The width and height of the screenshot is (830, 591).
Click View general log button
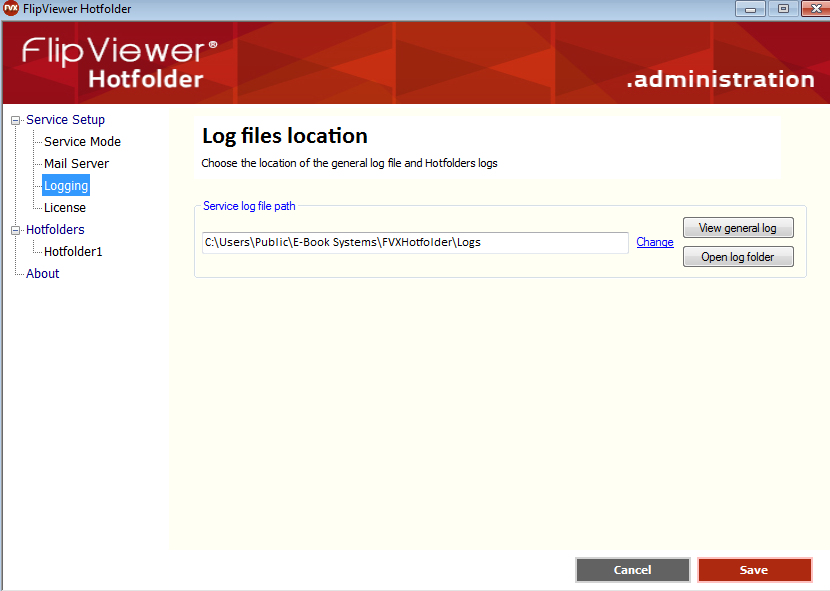tap(738, 228)
